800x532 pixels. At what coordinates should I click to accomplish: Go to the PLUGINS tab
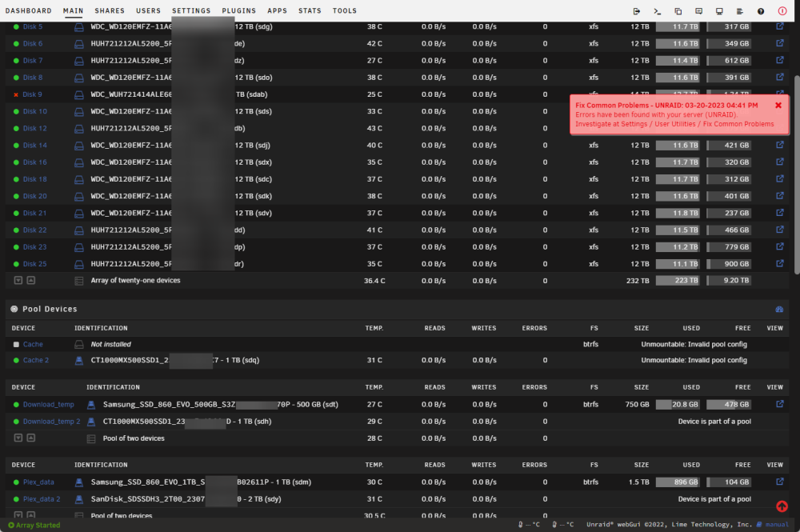point(238,10)
